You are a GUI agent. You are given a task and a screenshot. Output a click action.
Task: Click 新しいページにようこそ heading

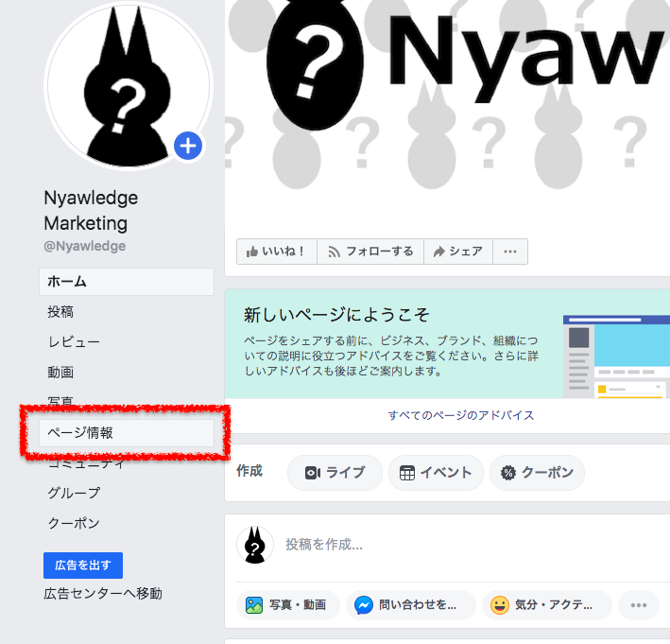click(x=336, y=315)
